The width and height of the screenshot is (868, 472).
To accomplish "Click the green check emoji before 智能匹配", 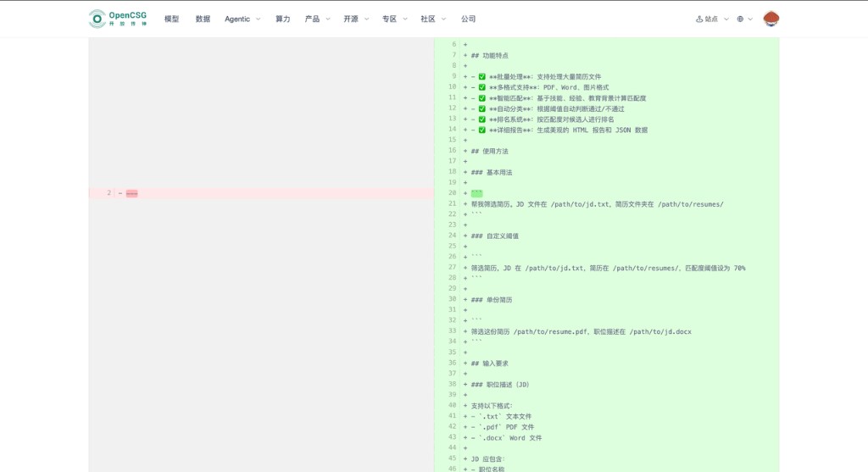I will click(x=482, y=98).
